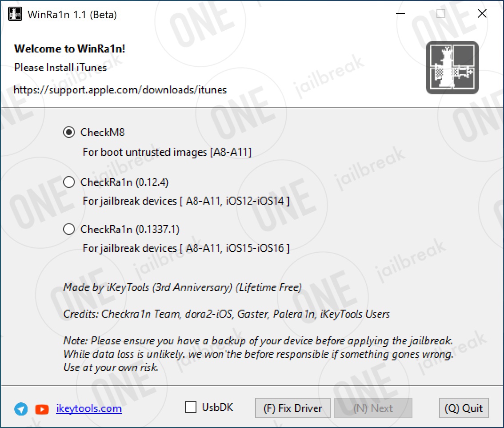
Task: Click the (F) Fix Driver button
Action: 292,408
